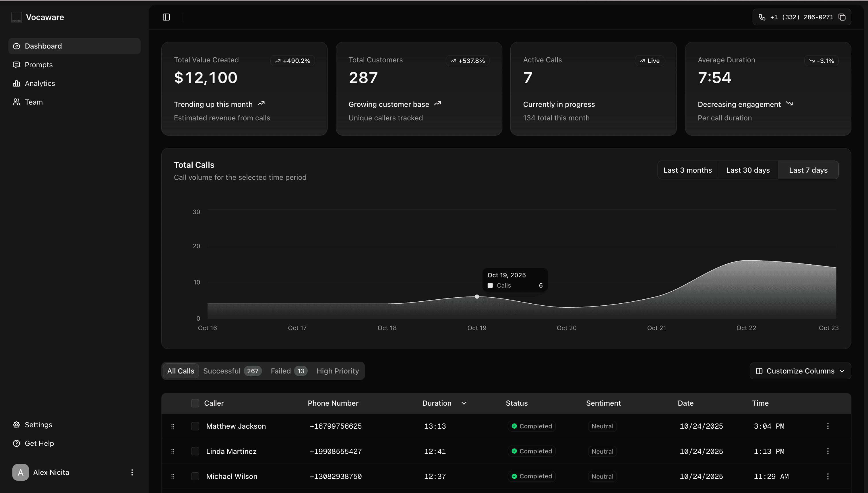Toggle the sidebar panel visibility
868x493 pixels.
[166, 17]
